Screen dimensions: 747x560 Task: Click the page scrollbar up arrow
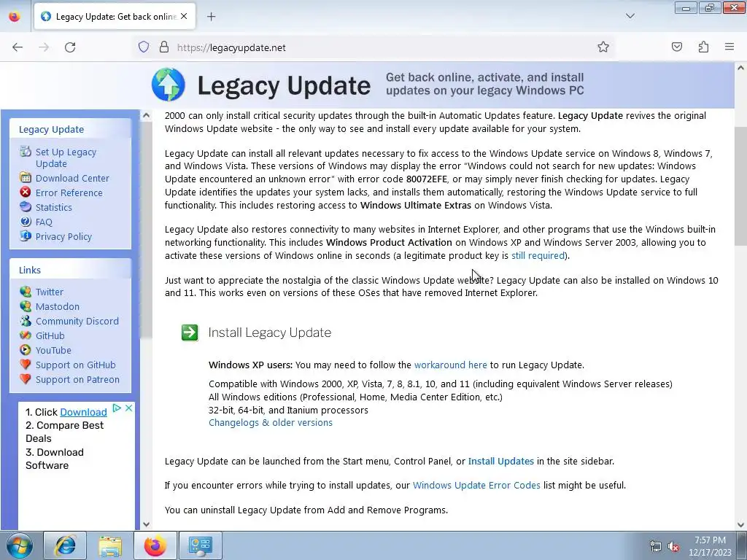point(741,68)
